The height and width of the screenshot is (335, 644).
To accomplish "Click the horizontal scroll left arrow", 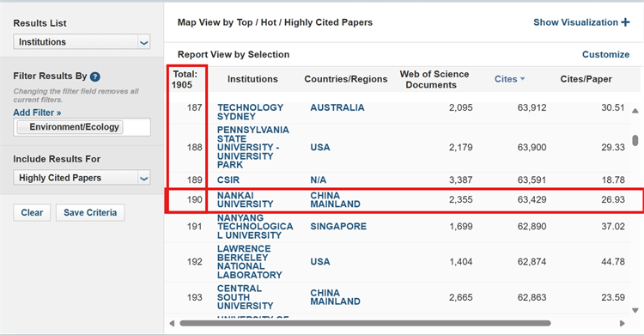I will pos(172,324).
